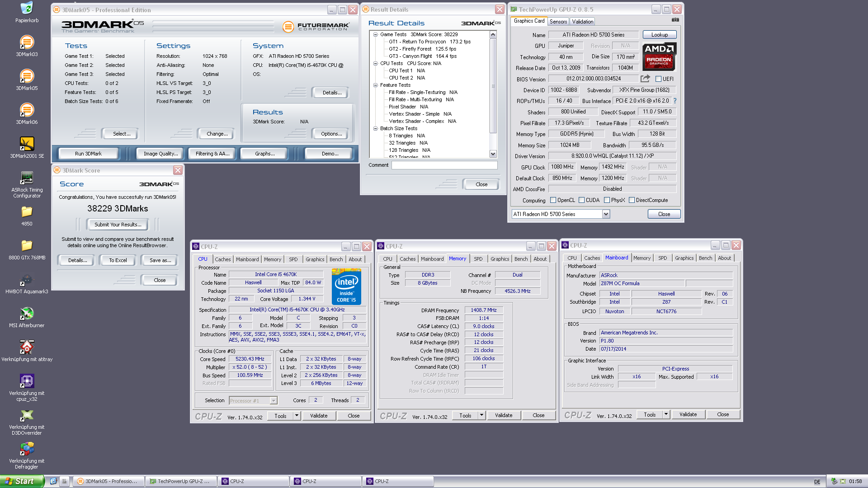Launch ASRock Timing Configurator icon

coord(27,184)
